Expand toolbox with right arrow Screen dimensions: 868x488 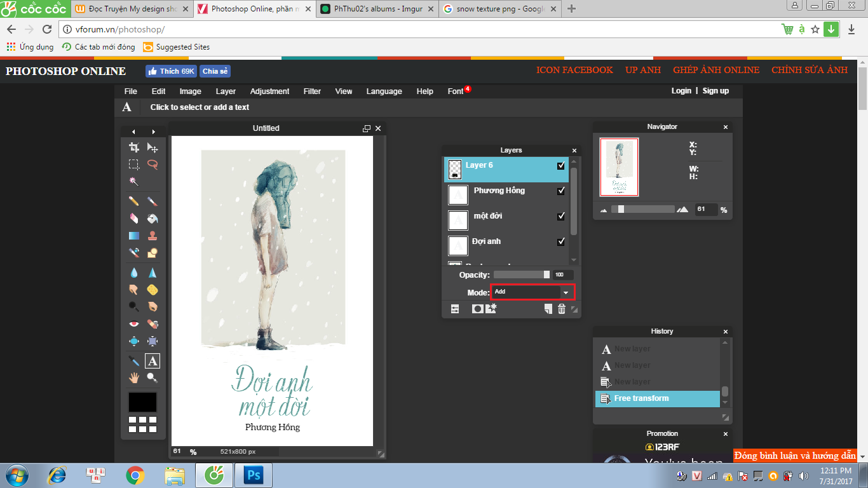(x=154, y=132)
